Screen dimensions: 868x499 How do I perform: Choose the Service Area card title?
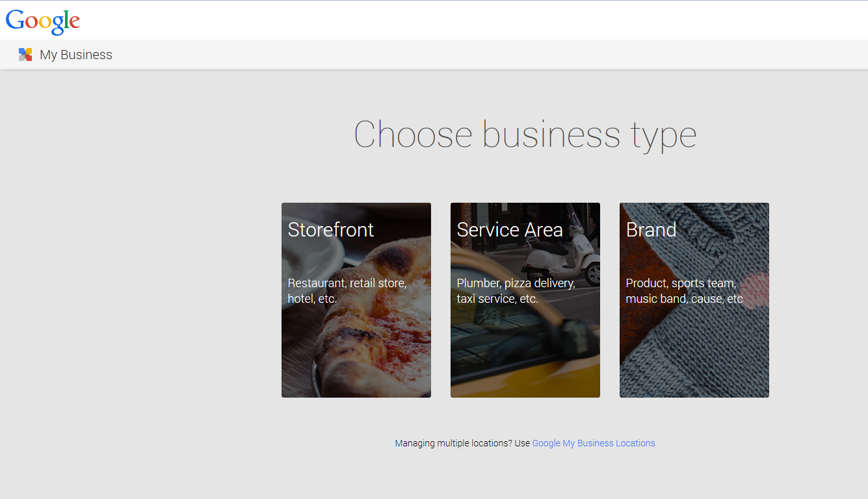pos(509,230)
